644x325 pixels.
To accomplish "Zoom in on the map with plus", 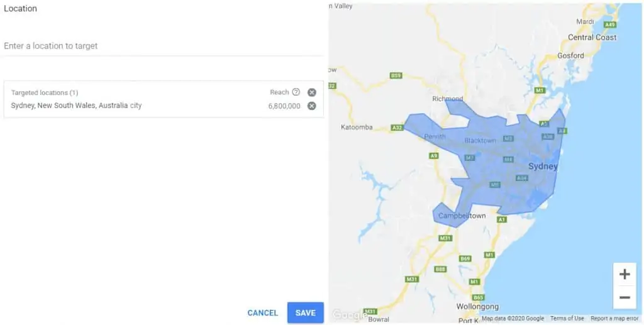I will [625, 274].
